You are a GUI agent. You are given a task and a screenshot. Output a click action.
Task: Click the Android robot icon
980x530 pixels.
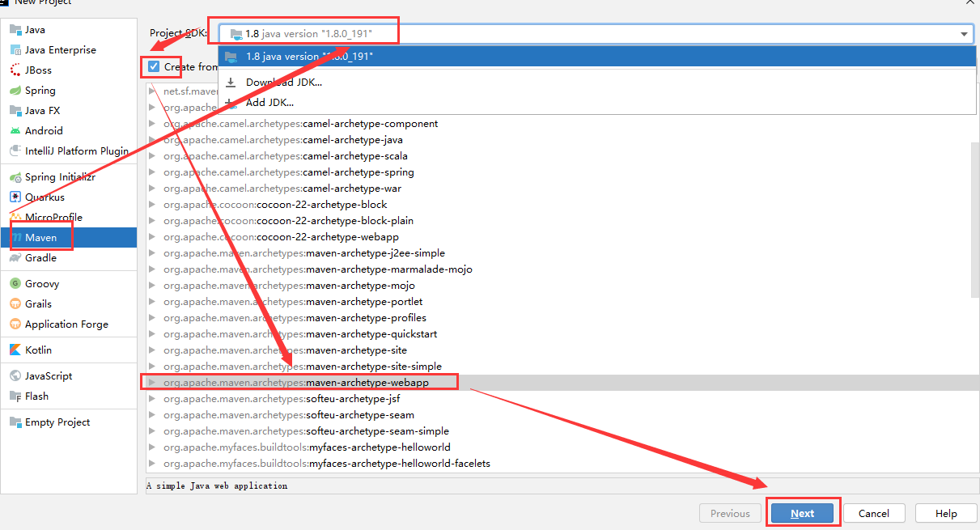click(15, 131)
